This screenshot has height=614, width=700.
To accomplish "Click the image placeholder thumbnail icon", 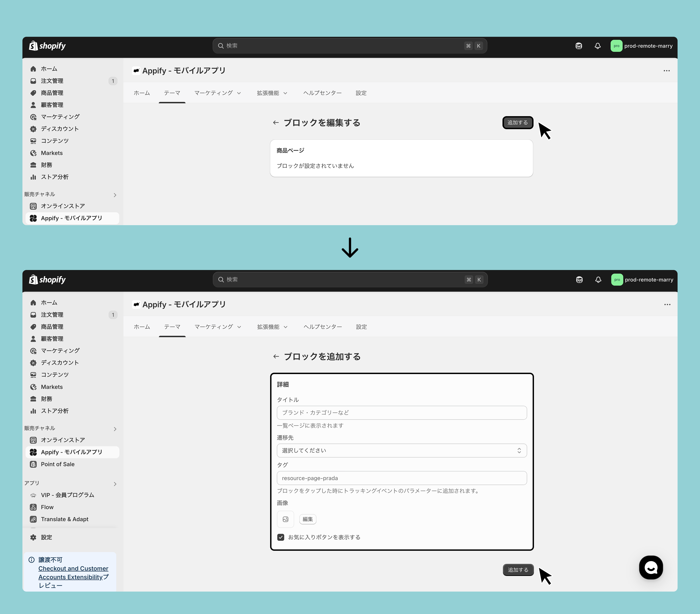I will point(285,519).
